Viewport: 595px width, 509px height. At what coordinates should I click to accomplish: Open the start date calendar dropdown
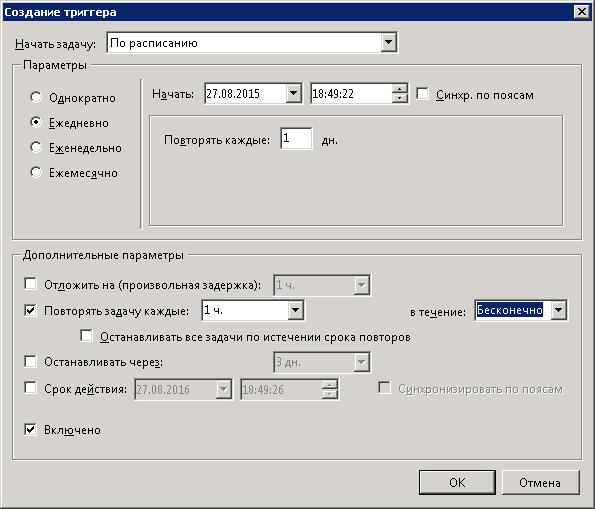pyautogui.click(x=293, y=93)
